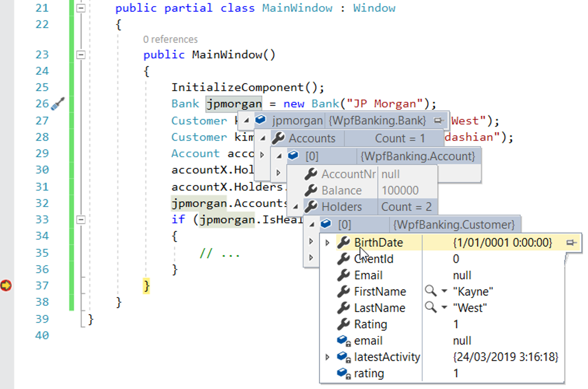Collapse the Holders property node
The image size is (588, 389).
pos(296,207)
